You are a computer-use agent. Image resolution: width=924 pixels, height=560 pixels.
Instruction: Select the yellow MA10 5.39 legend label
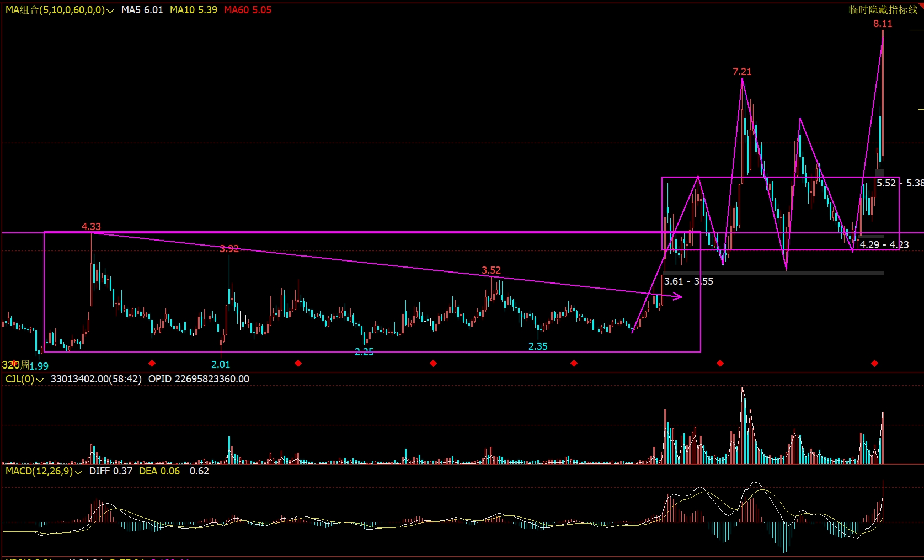coord(193,10)
